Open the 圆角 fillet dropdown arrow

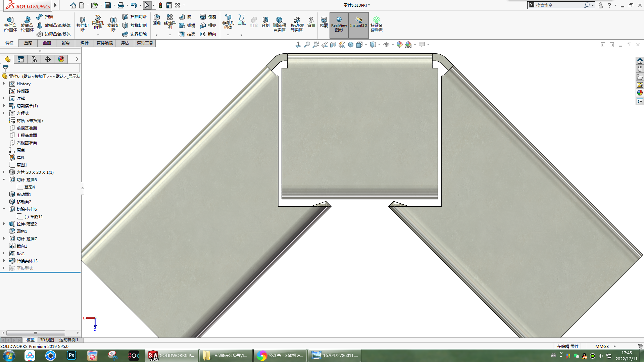(156, 35)
